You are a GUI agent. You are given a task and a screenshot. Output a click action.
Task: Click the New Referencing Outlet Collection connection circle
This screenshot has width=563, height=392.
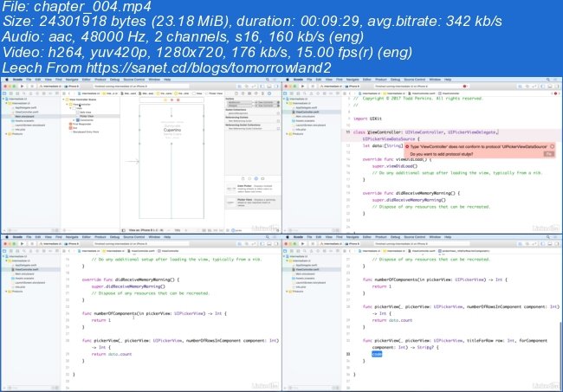tap(278, 128)
